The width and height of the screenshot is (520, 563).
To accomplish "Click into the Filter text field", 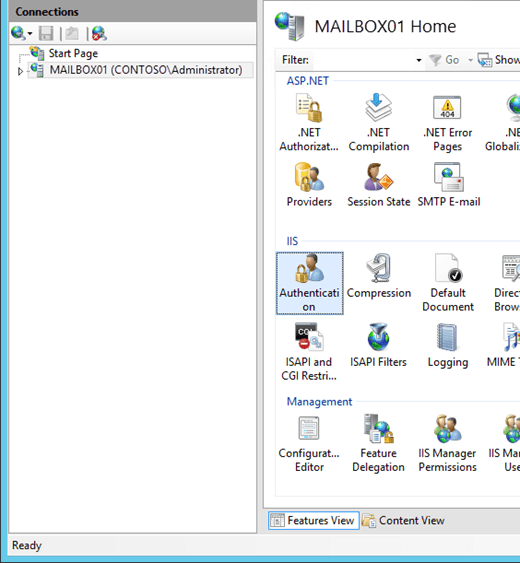I will (x=364, y=60).
